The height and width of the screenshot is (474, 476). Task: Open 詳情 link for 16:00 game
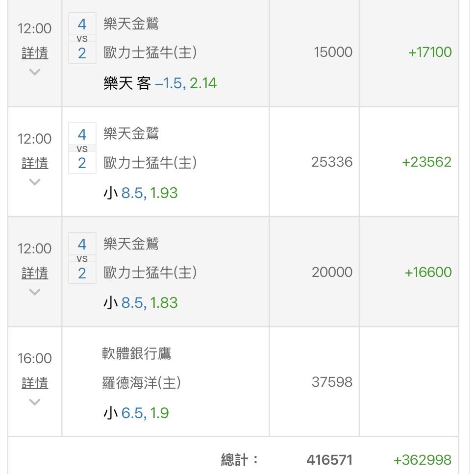(35, 383)
